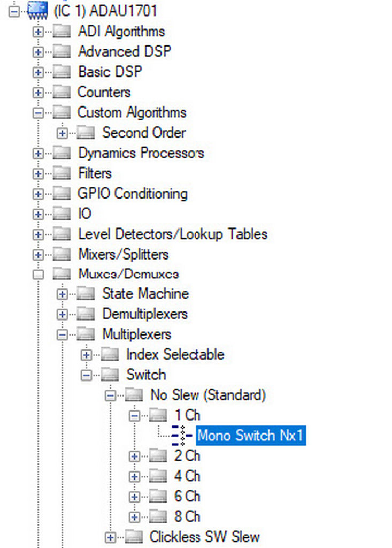Click the 8 Ch folder icon

point(158,516)
